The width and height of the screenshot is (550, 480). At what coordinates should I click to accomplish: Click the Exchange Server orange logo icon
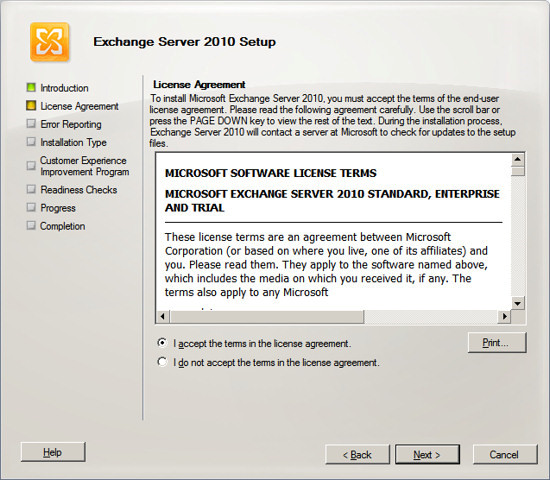pos(49,42)
